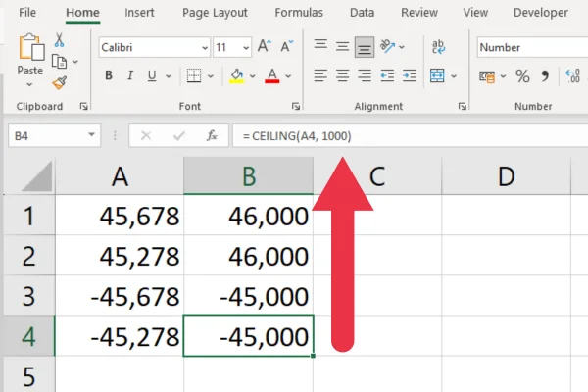Expand the Accounting Format dropdown arrow
This screenshot has width=588, height=392.
point(504,76)
